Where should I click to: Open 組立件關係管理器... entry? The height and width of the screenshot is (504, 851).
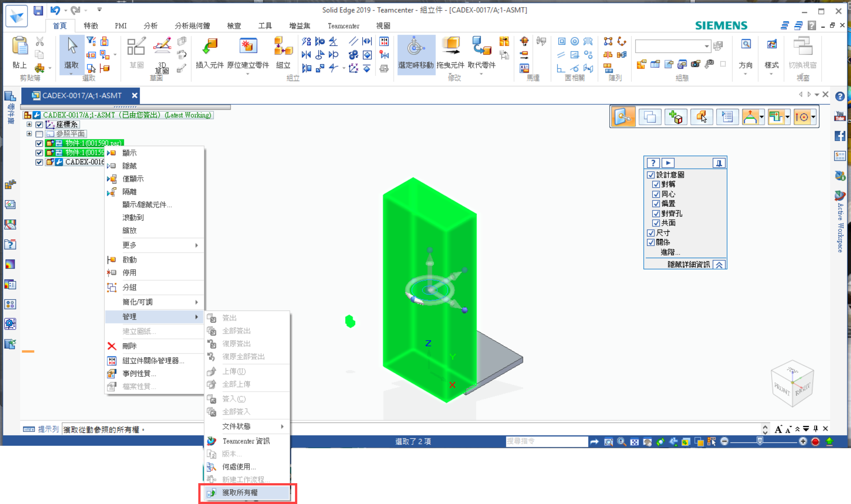154,361
